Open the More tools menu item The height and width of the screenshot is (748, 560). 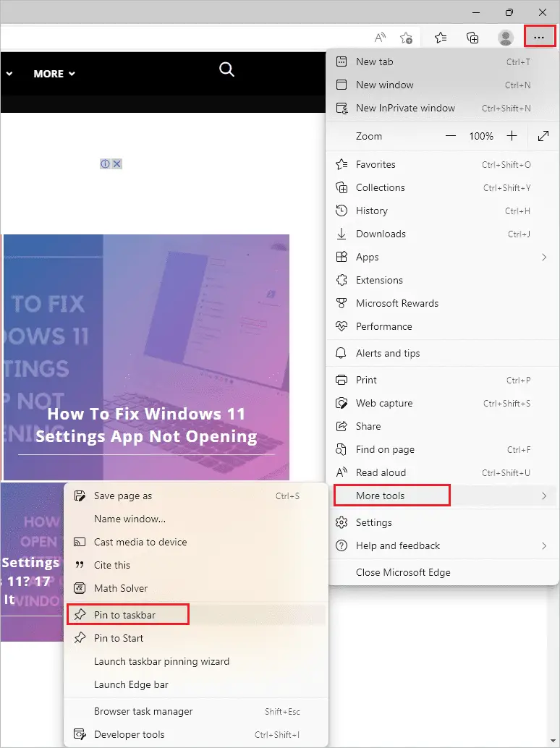pos(441,496)
